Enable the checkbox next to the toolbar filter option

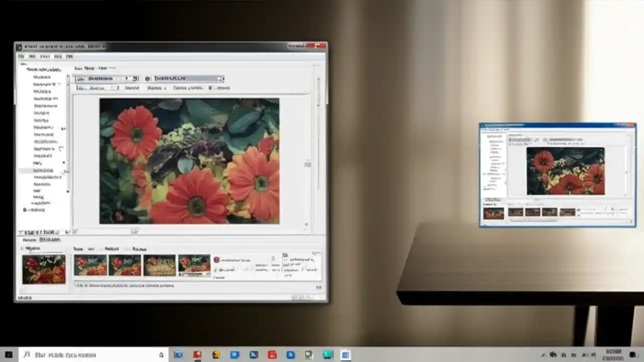(x=210, y=87)
